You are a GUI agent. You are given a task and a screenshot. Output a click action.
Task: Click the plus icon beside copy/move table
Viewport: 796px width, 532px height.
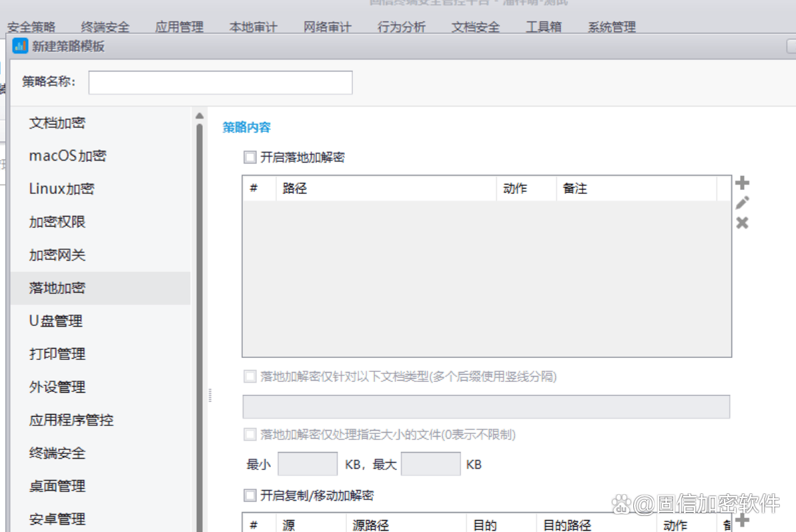[x=742, y=519]
